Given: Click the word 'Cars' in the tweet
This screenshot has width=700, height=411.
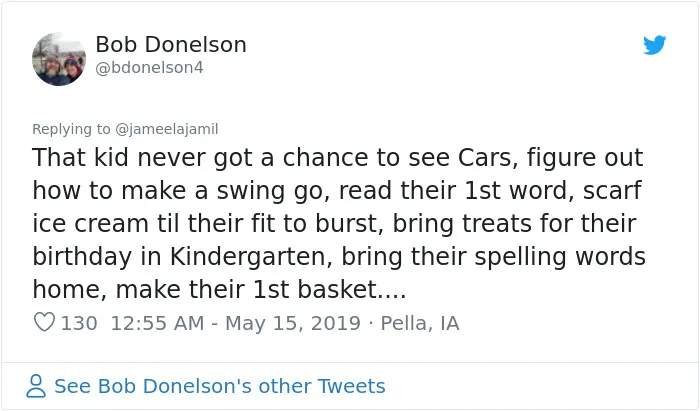Looking at the screenshot, I should [x=488, y=158].
